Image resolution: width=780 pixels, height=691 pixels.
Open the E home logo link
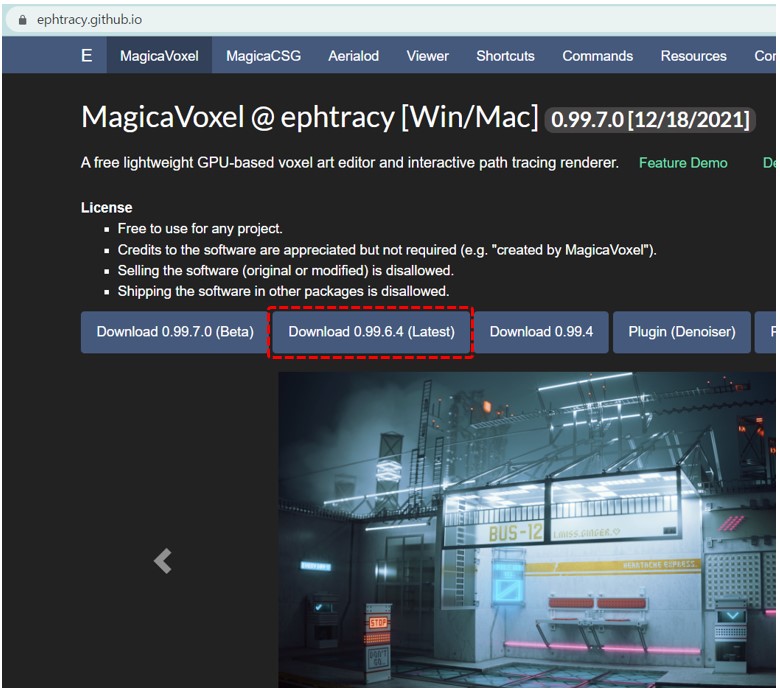(87, 55)
